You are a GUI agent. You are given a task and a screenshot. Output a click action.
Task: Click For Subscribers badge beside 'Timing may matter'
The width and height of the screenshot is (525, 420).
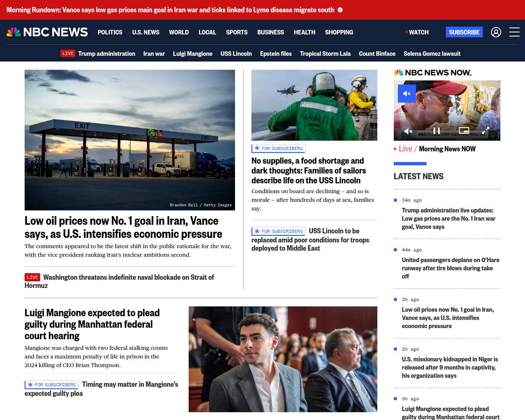click(52, 385)
